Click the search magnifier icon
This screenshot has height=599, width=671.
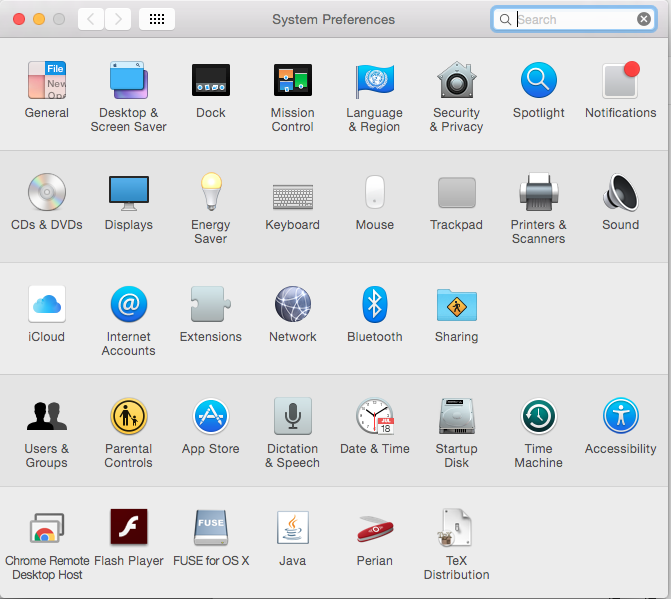(x=505, y=19)
